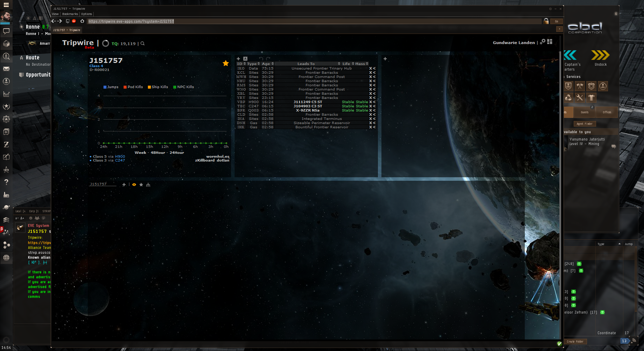Open the zKillboard link
The image size is (644, 351).
pos(205,160)
